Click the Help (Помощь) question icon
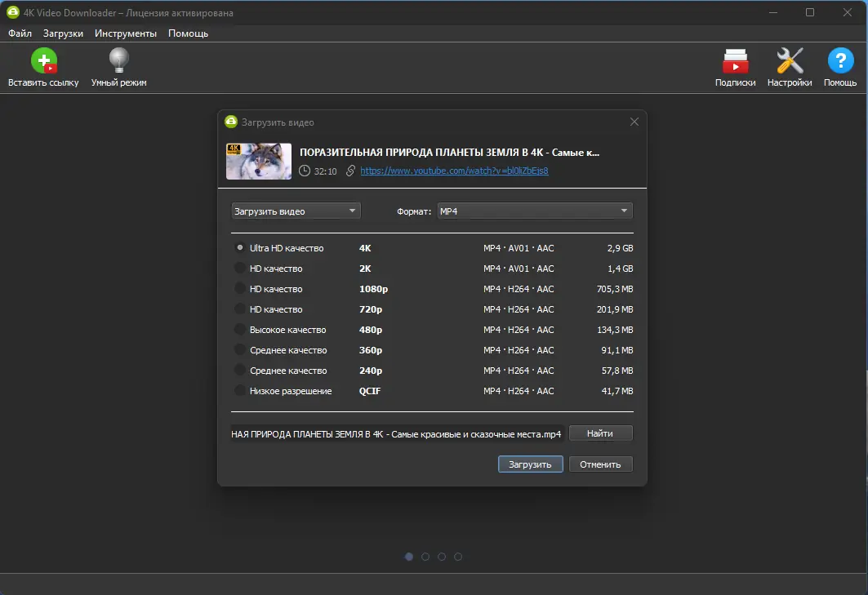 [x=840, y=61]
